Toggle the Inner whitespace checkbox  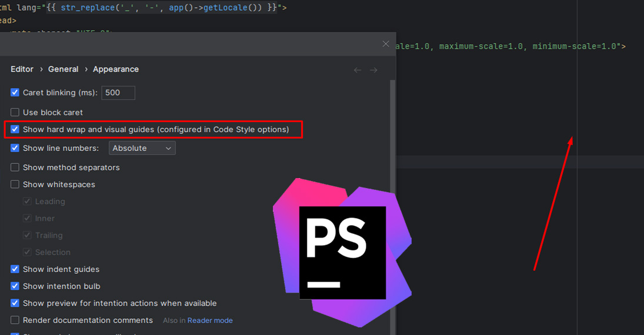pyautogui.click(x=27, y=218)
